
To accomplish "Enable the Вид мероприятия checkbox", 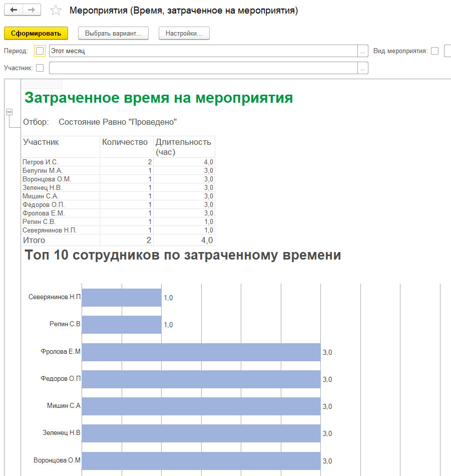I will [434, 51].
